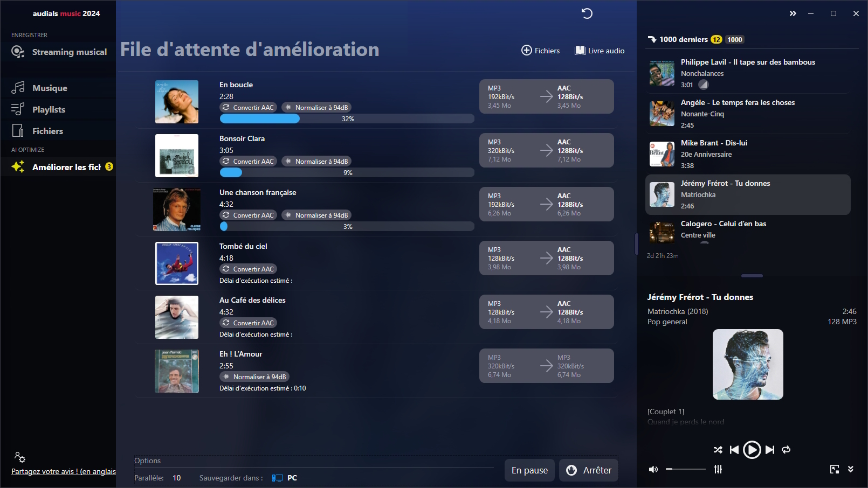Open the Fichiers sidebar section
This screenshot has height=488, width=868.
(x=58, y=131)
